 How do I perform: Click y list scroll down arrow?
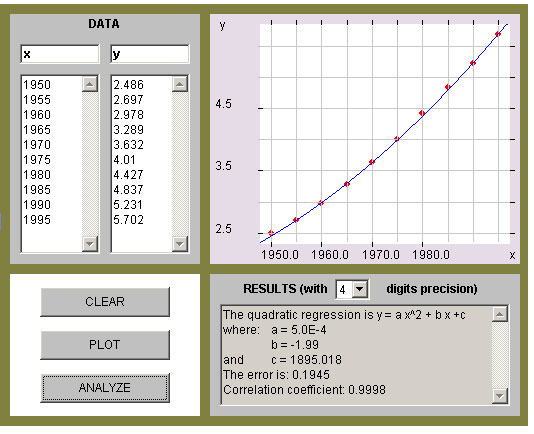pos(180,244)
